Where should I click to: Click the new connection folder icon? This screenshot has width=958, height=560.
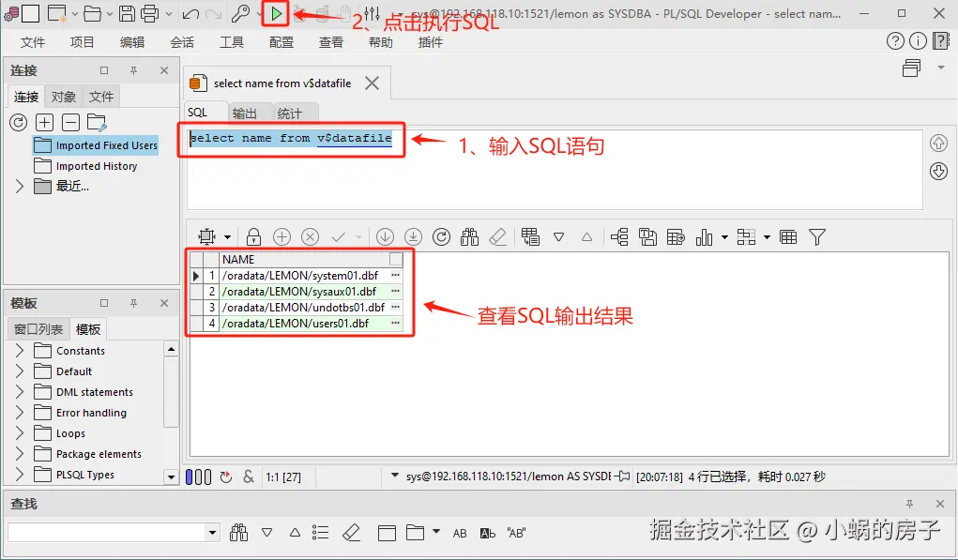click(x=98, y=123)
